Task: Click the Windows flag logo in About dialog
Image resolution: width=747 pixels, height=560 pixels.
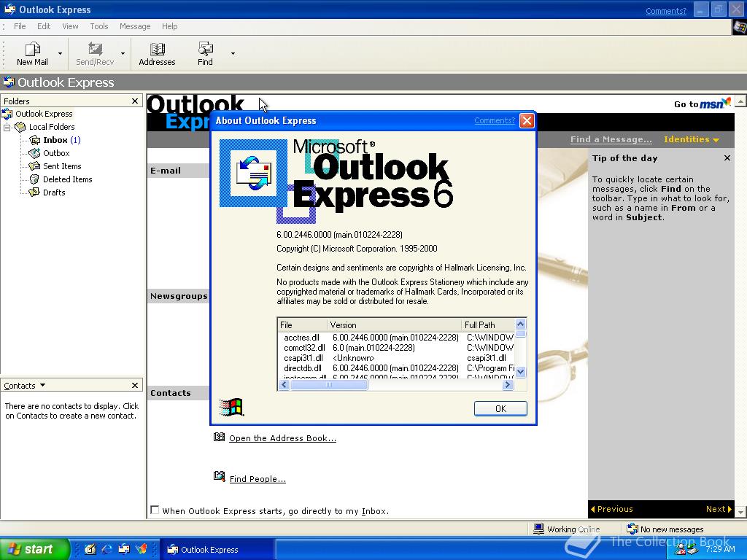Action: coord(231,408)
